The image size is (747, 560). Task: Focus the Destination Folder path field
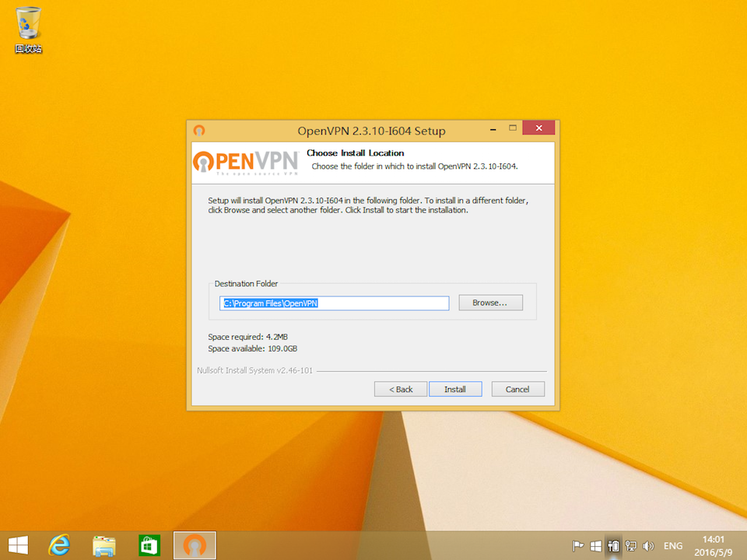334,303
